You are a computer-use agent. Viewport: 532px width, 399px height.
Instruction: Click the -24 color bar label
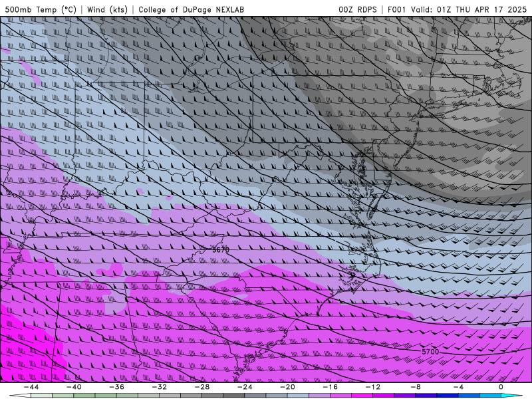tap(245, 387)
